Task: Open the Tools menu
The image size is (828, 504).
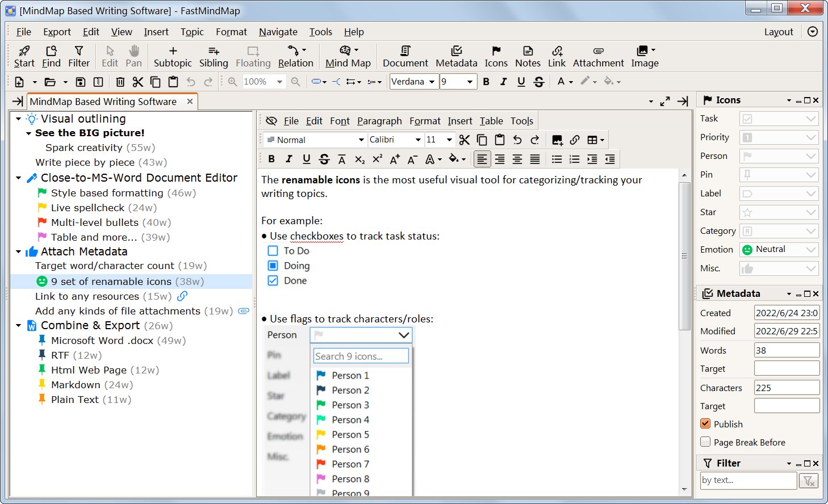Action: tap(320, 32)
